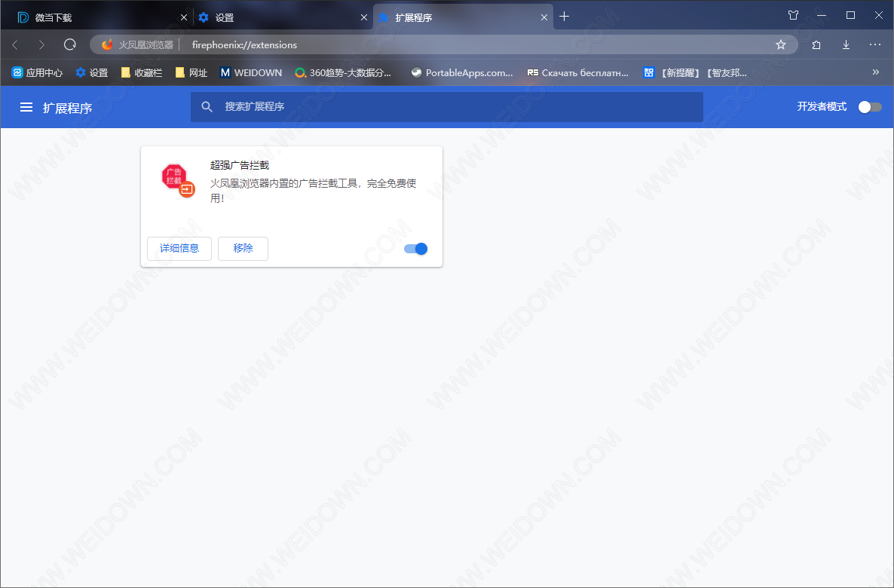Open a new tab with plus button
The height and width of the screenshot is (588, 894).
click(564, 17)
